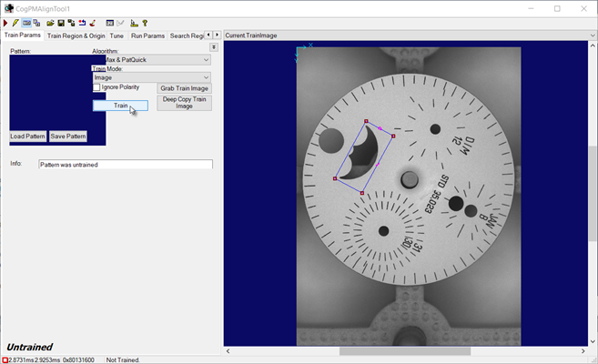
Task: Click the red Run tool arrow icon
Action: click(x=6, y=23)
